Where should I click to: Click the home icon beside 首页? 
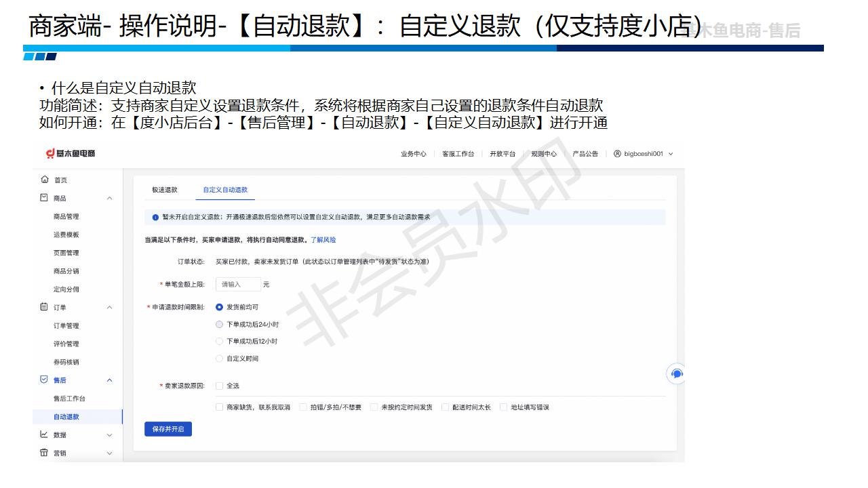pyautogui.click(x=45, y=180)
